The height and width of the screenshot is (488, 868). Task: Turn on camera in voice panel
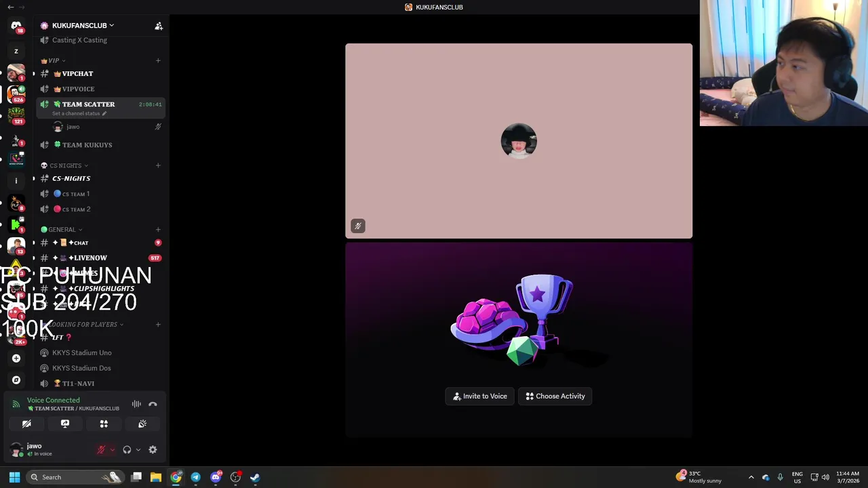click(x=26, y=424)
